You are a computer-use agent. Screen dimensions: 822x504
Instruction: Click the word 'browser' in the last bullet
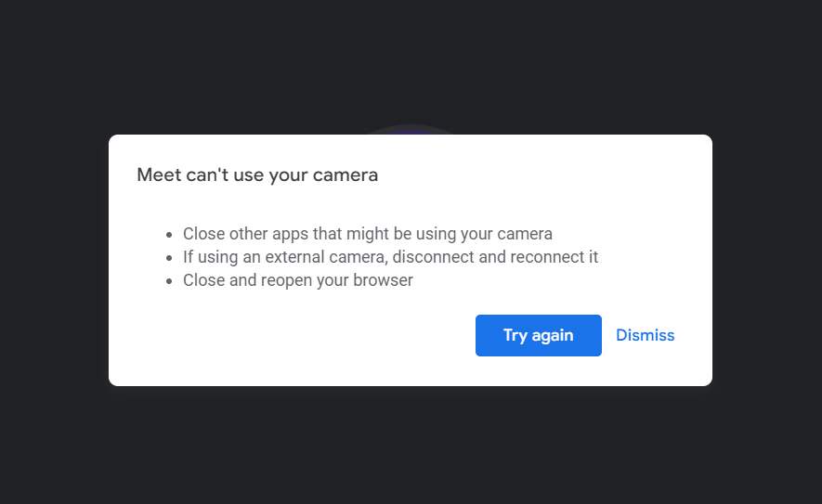tap(384, 280)
